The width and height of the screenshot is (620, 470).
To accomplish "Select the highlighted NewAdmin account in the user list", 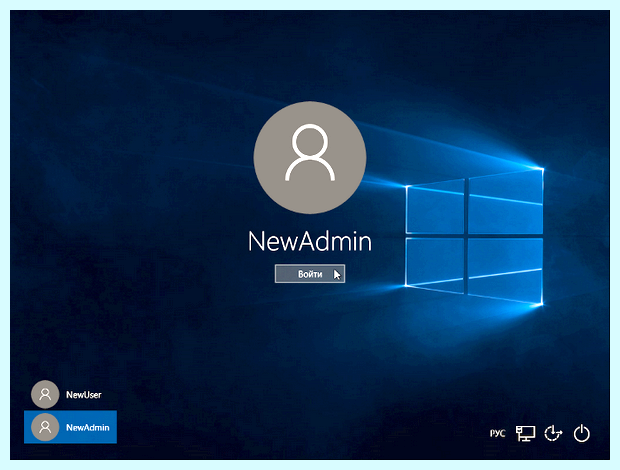I will 70,427.
